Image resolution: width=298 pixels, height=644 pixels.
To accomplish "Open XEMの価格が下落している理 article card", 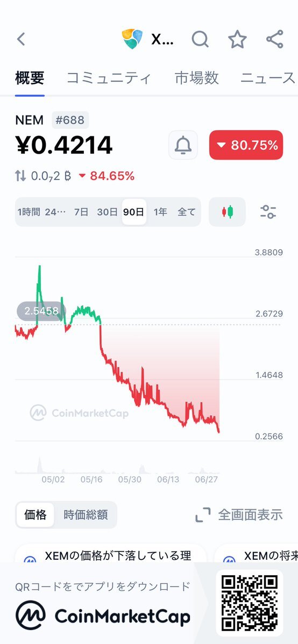I will (x=110, y=556).
